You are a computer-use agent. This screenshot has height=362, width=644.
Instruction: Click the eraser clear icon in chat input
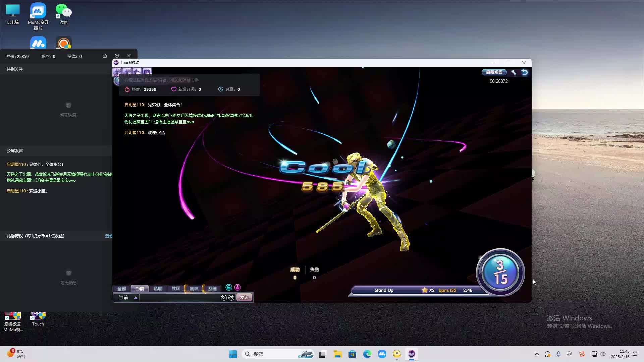pyautogui.click(x=224, y=298)
